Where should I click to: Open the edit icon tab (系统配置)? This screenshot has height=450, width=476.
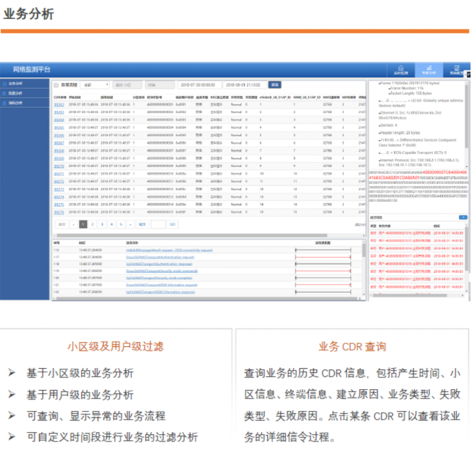[456, 70]
